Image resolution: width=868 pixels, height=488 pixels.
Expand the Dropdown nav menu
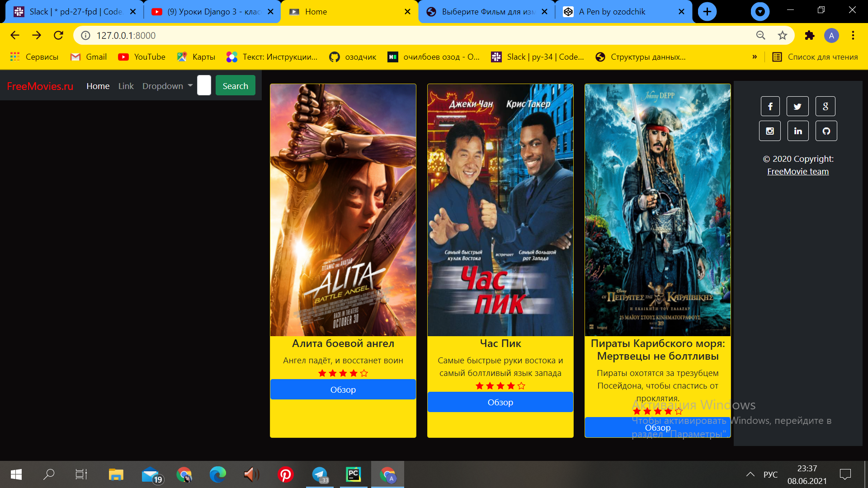(167, 86)
